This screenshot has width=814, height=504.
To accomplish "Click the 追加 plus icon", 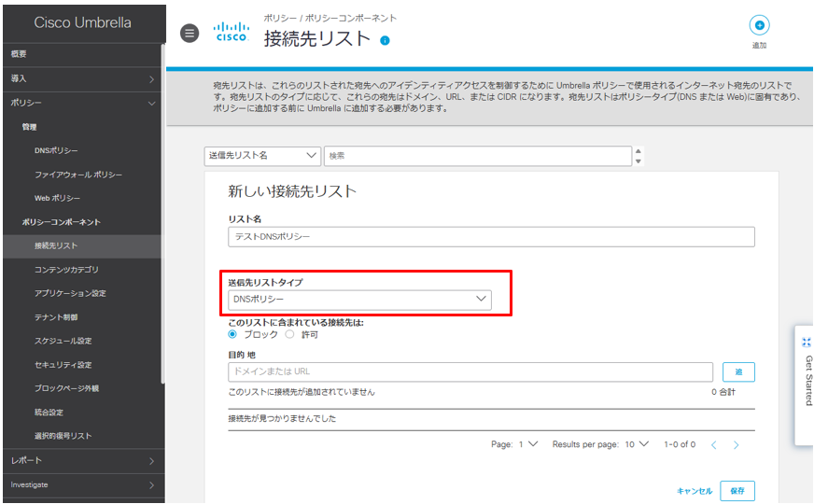I will (759, 25).
